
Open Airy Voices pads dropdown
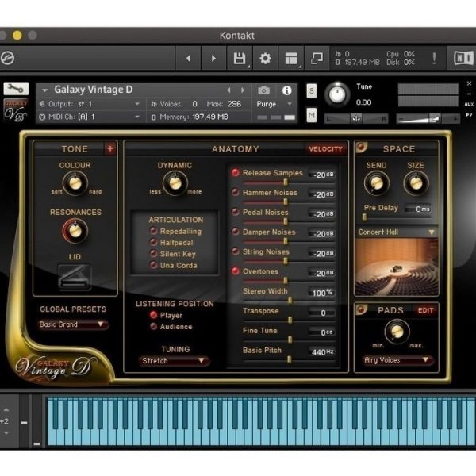(397, 360)
